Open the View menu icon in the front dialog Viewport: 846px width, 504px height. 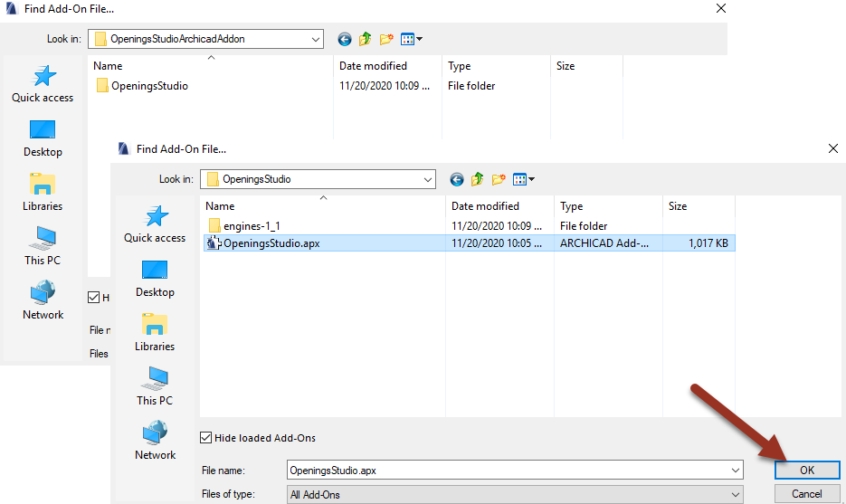tap(523, 179)
